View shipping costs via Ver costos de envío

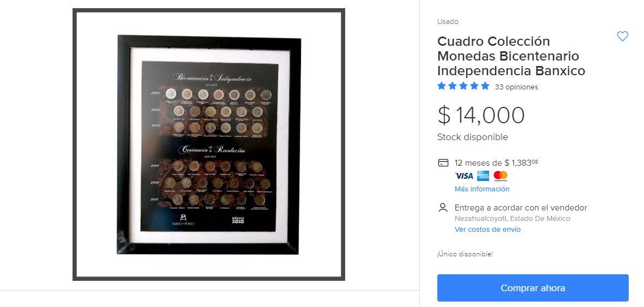[x=487, y=230]
